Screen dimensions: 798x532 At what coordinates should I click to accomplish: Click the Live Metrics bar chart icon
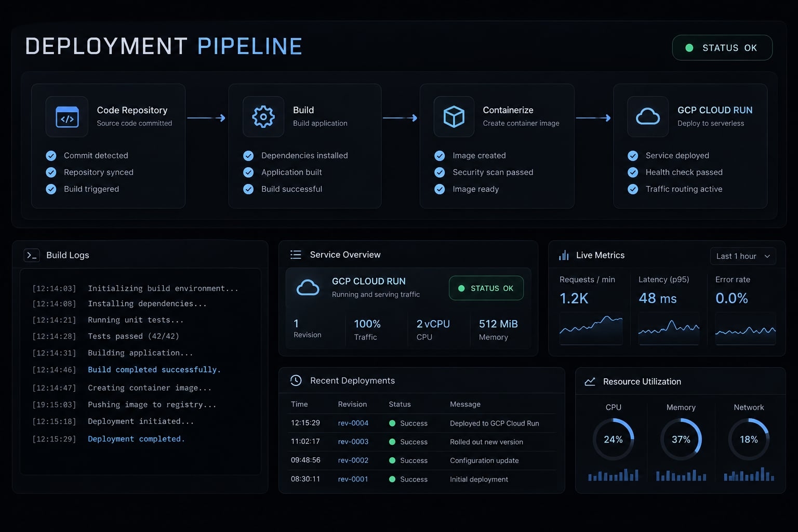pyautogui.click(x=564, y=255)
